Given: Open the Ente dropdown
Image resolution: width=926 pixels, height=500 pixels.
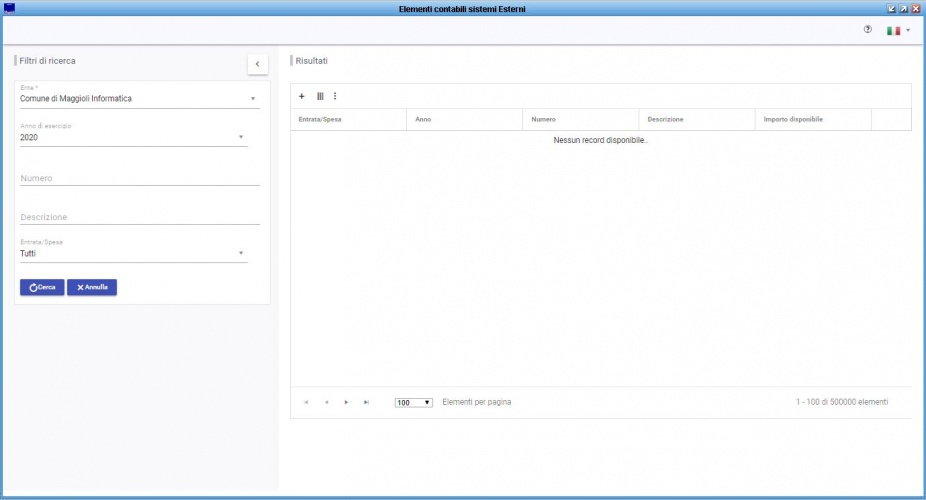Looking at the screenshot, I should tap(253, 99).
